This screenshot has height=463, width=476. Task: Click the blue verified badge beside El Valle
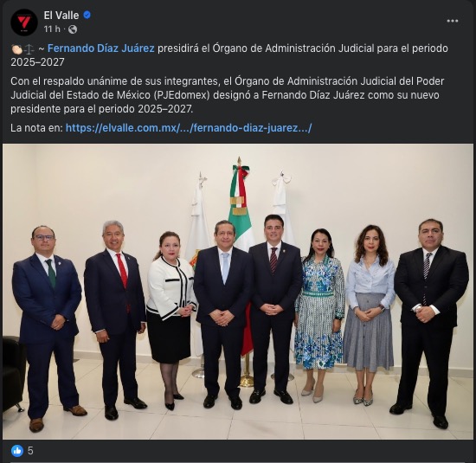click(87, 15)
